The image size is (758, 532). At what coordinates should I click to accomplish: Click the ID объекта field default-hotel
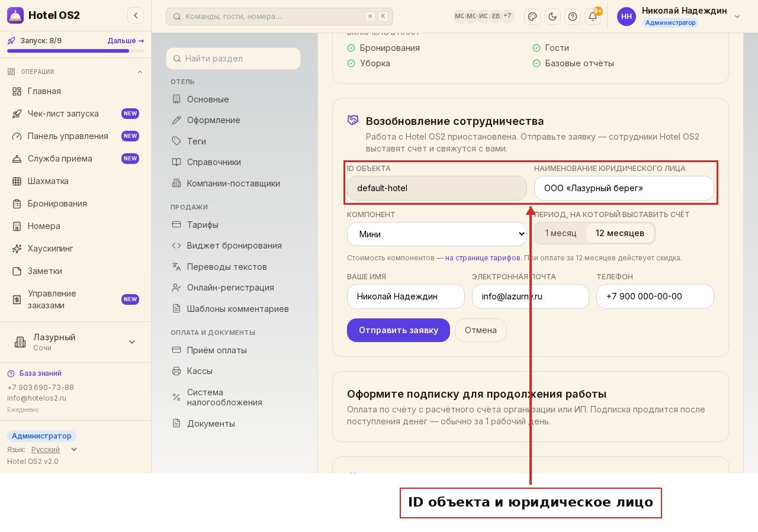(437, 188)
